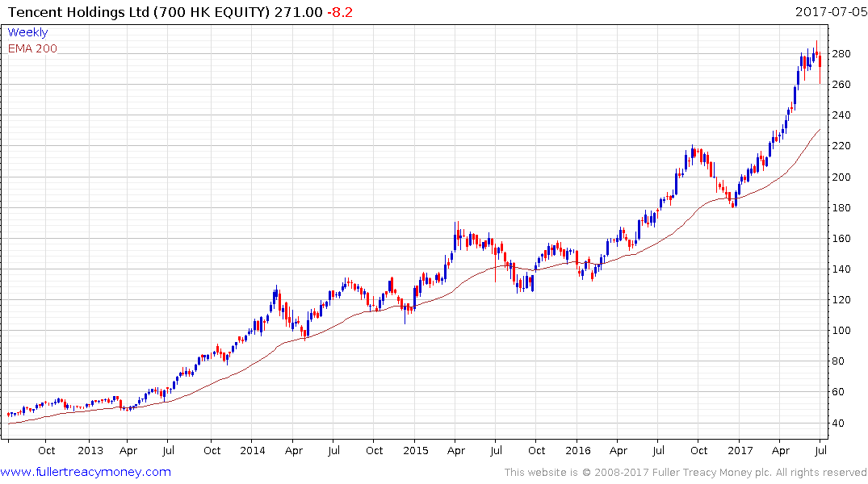Viewport: 868px width, 484px height.
Task: Click the 140 price axis label
Action: (841, 269)
